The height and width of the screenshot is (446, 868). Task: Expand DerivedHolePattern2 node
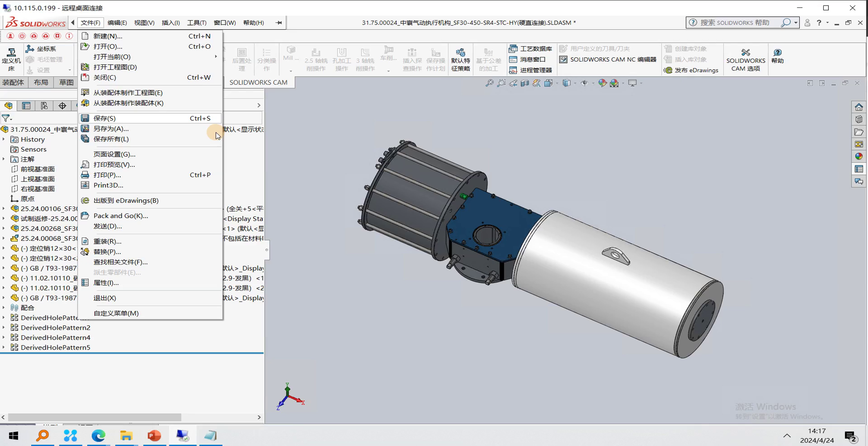coord(4,328)
